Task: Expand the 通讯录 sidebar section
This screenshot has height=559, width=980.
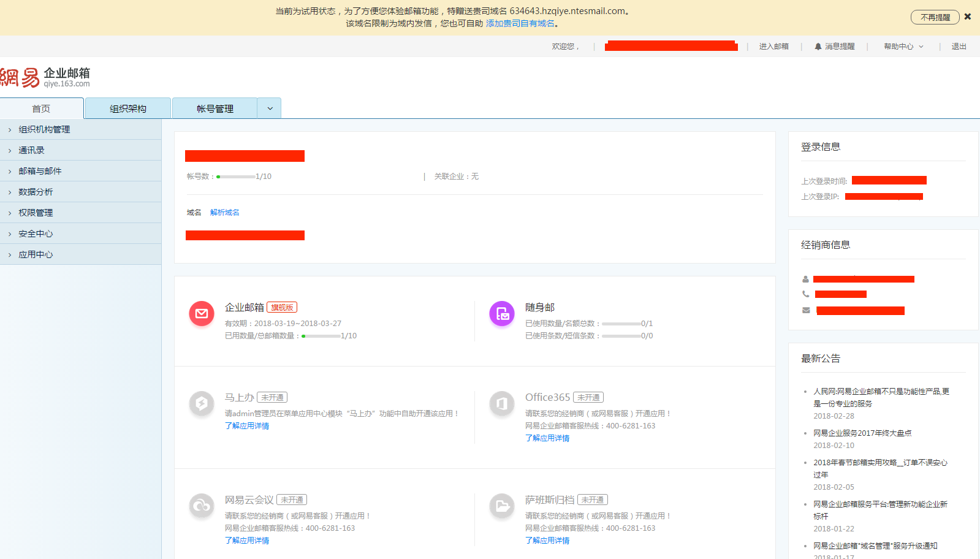Action: pyautogui.click(x=80, y=150)
